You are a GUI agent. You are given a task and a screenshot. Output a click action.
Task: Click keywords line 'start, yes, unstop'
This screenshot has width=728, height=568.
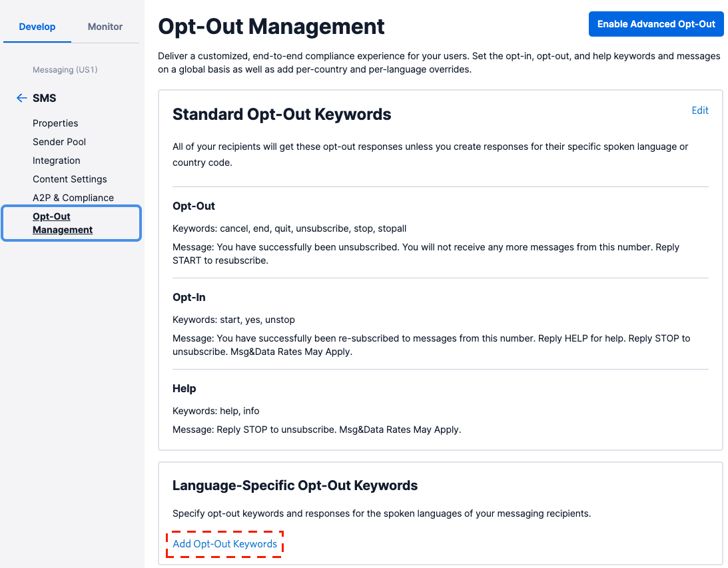(x=234, y=320)
